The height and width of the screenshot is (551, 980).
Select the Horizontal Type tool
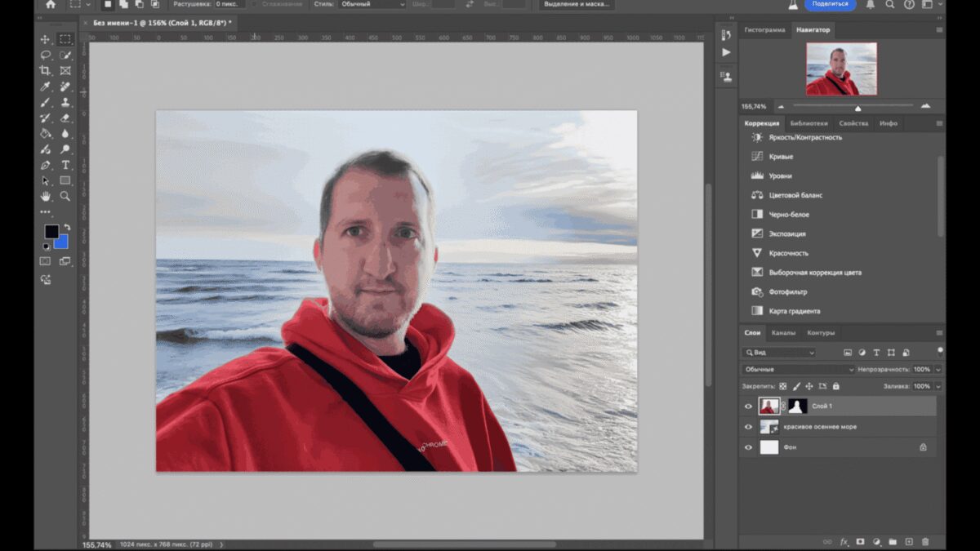click(x=65, y=165)
